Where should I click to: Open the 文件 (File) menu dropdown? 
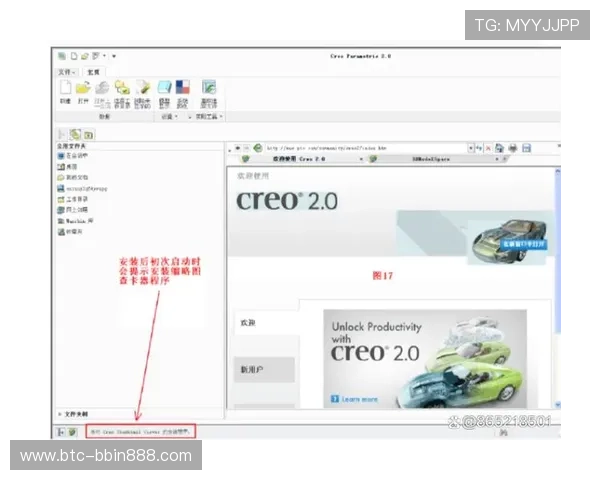(66, 72)
